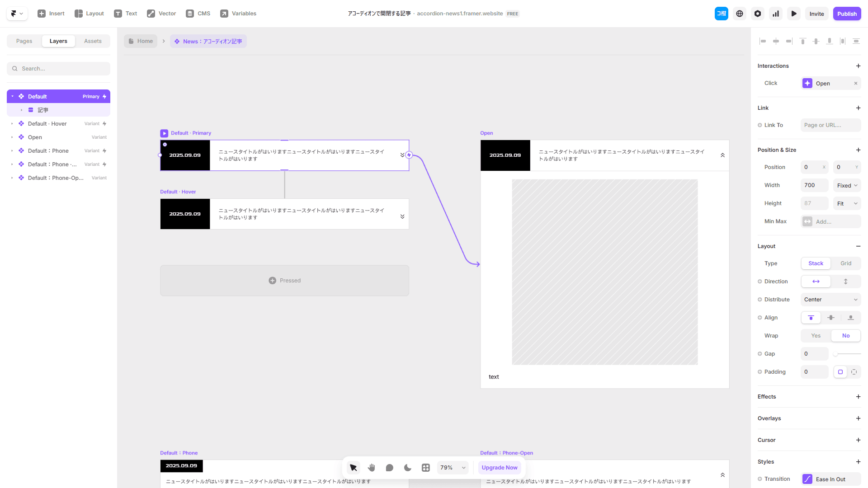Image resolution: width=868 pixels, height=488 pixels.
Task: Select the hand pan tool
Action: [372, 468]
